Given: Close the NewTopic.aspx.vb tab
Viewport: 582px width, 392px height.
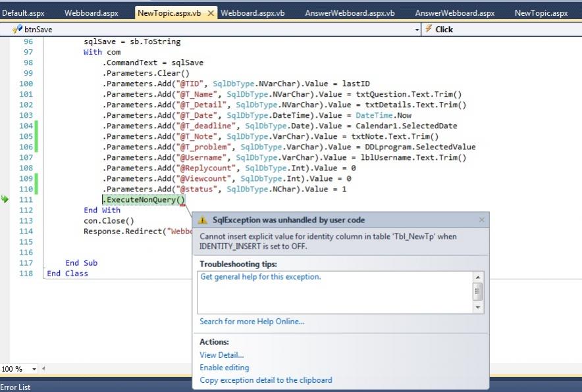Looking at the screenshot, I should pos(211,13).
